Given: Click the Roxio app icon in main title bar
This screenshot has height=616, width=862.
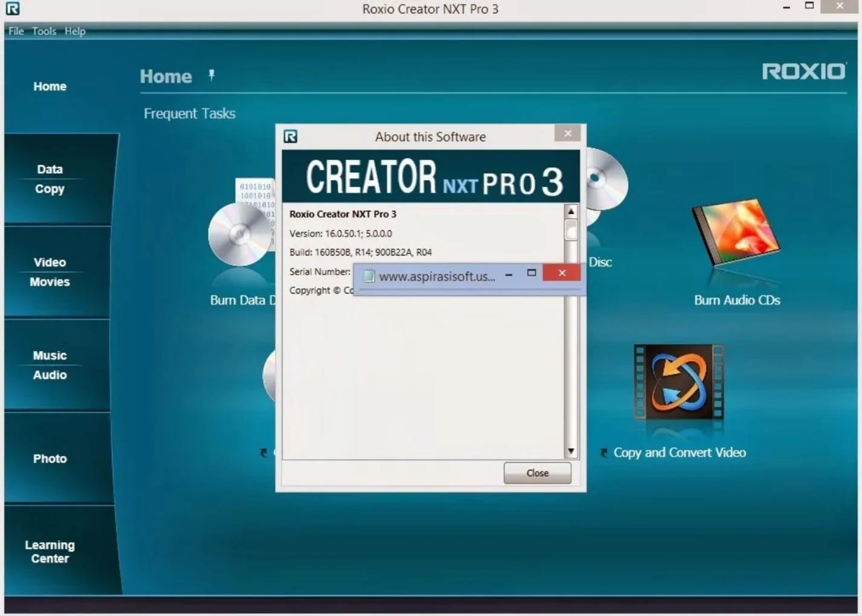Looking at the screenshot, I should (13, 8).
